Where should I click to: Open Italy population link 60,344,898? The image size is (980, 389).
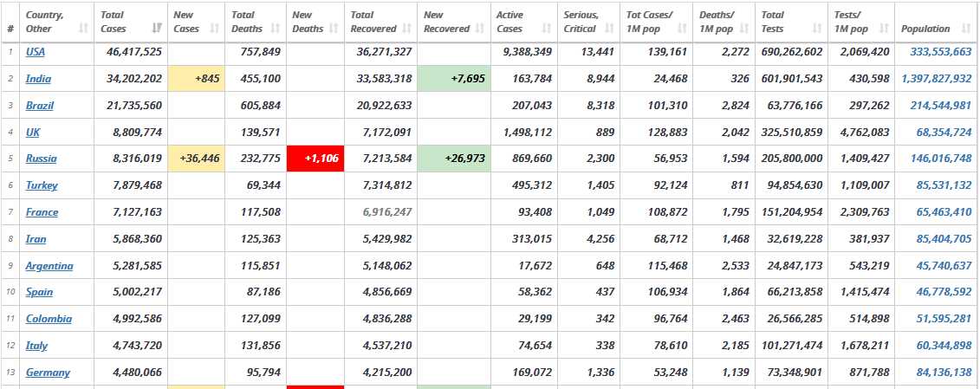pyautogui.click(x=944, y=346)
